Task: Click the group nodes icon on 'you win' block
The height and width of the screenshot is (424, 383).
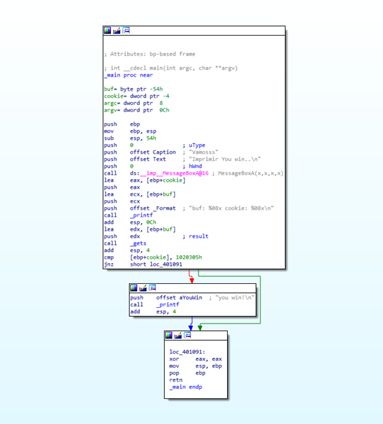Action: tap(152, 288)
